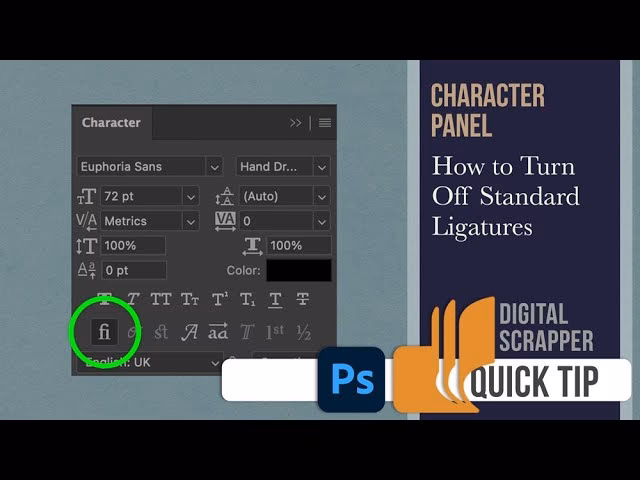Viewport: 640px width, 480px height.
Task: Toggle the swash script A button
Action: click(x=189, y=332)
